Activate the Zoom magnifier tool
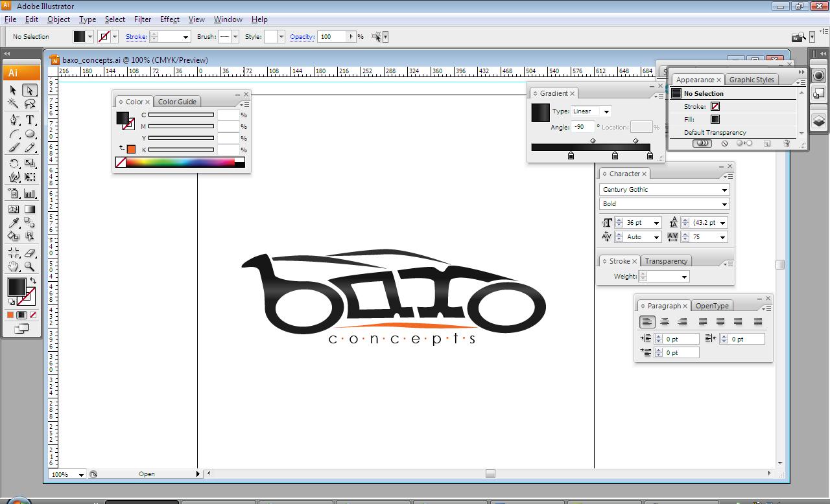The height and width of the screenshot is (504, 830). click(30, 266)
